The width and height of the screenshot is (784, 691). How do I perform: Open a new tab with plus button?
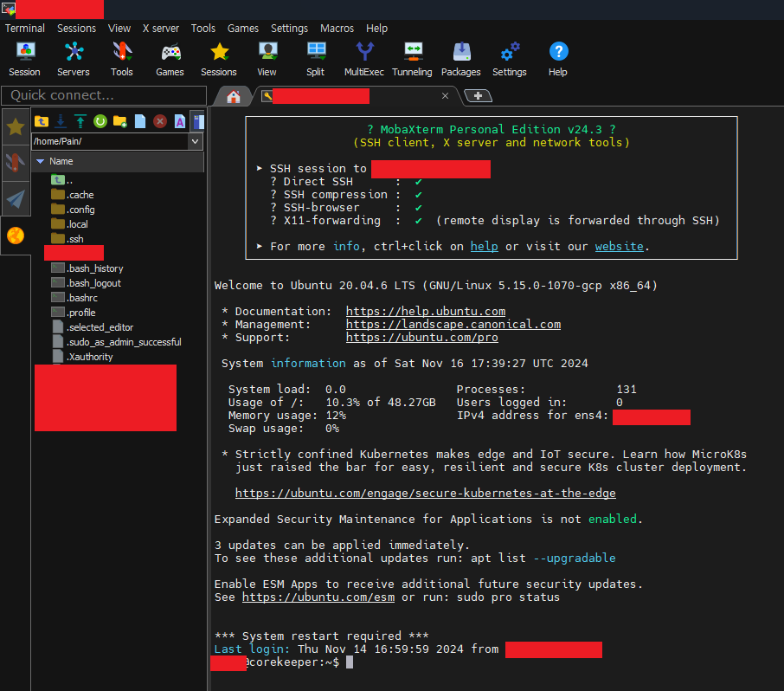click(x=478, y=95)
